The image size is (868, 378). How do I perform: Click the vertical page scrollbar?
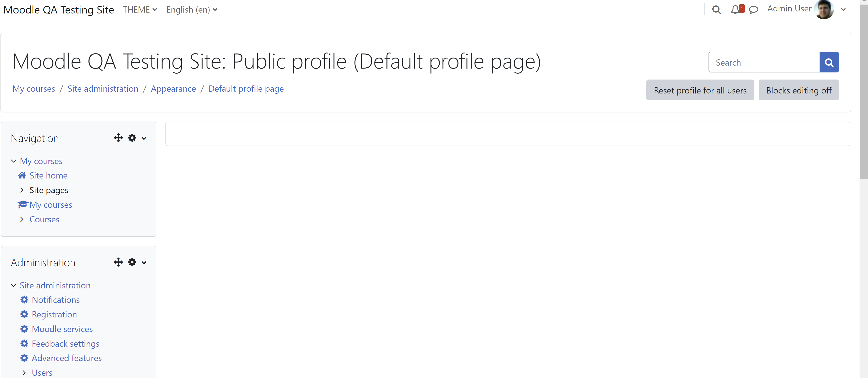point(864,91)
